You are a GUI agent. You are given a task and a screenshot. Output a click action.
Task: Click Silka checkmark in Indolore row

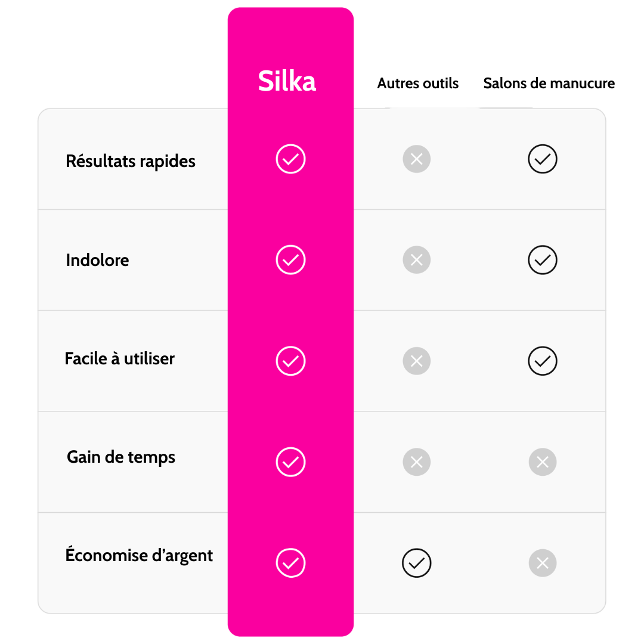[x=290, y=260]
